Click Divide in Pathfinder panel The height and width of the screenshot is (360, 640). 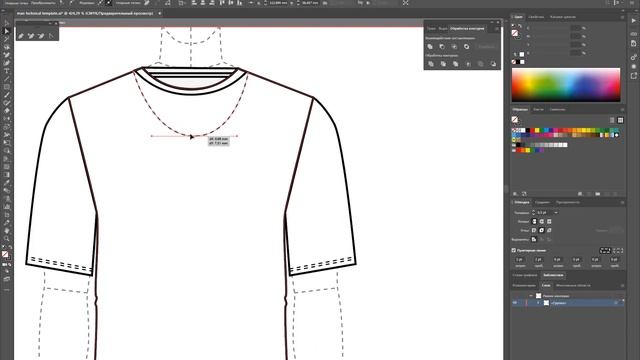[431, 64]
